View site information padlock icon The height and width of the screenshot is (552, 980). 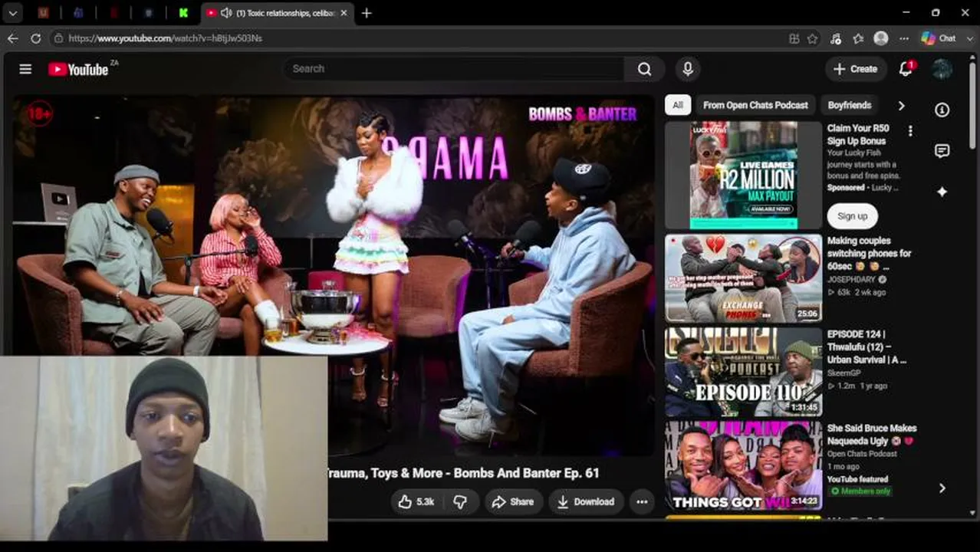click(x=58, y=38)
